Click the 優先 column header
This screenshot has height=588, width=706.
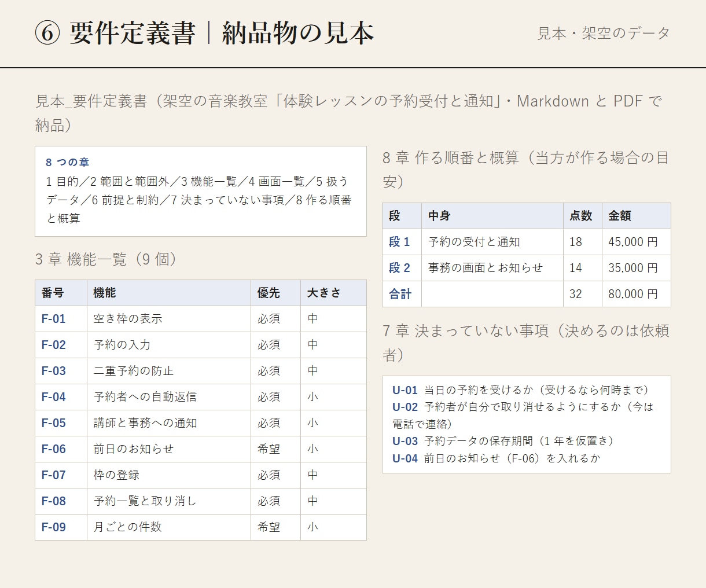pos(275,293)
